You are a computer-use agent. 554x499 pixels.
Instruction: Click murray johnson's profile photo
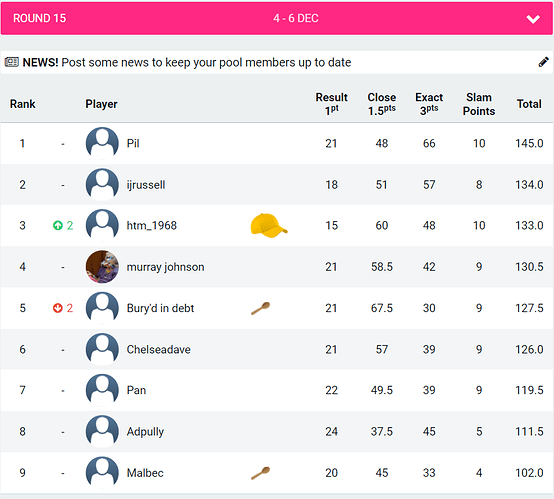tap(102, 267)
